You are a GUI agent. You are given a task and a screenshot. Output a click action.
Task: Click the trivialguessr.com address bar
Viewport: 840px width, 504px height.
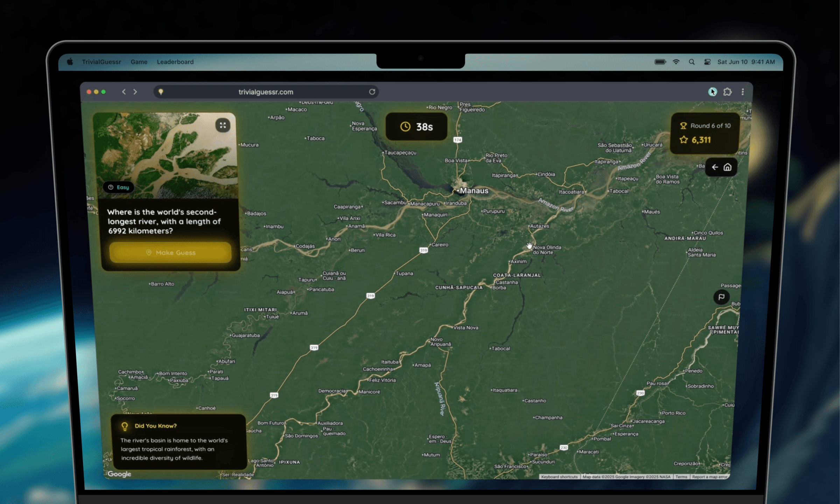tap(265, 92)
